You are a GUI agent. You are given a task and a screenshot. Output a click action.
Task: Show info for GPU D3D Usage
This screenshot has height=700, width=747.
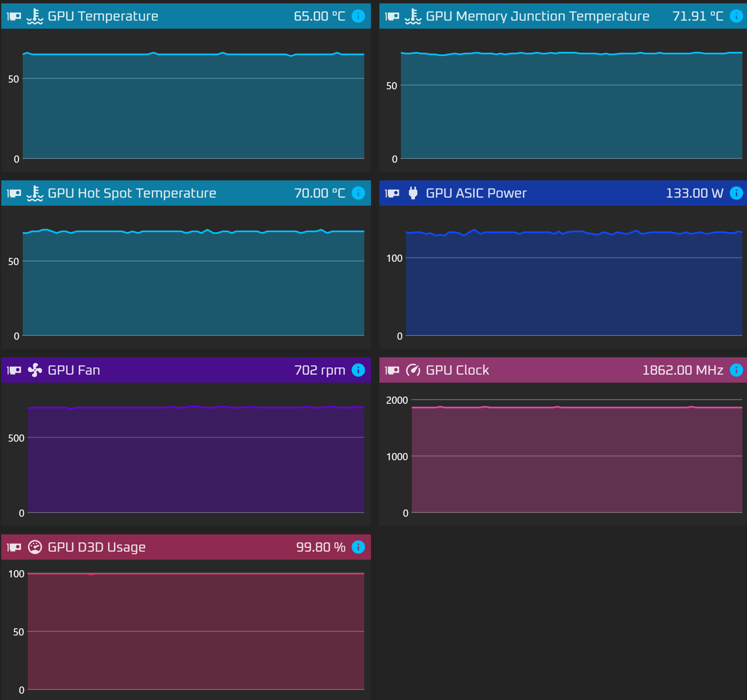tap(358, 547)
